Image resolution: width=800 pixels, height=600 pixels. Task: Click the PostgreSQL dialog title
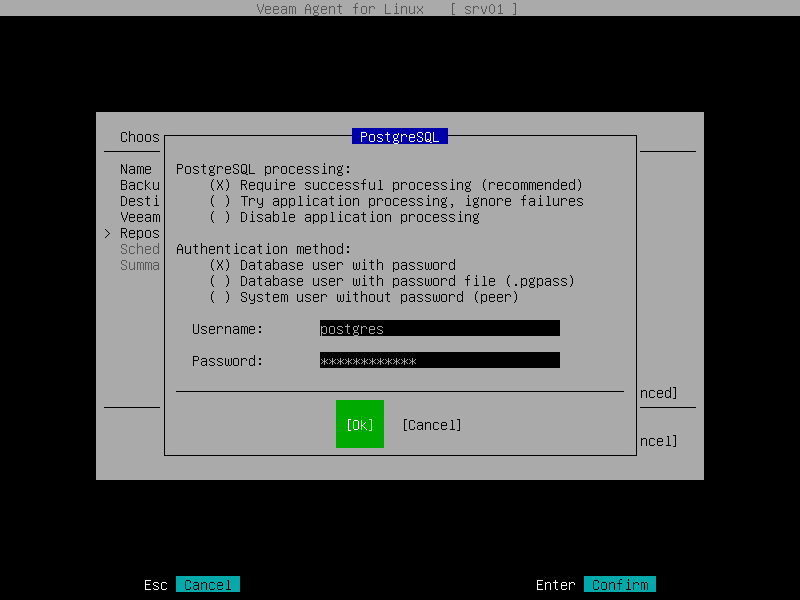coord(399,136)
